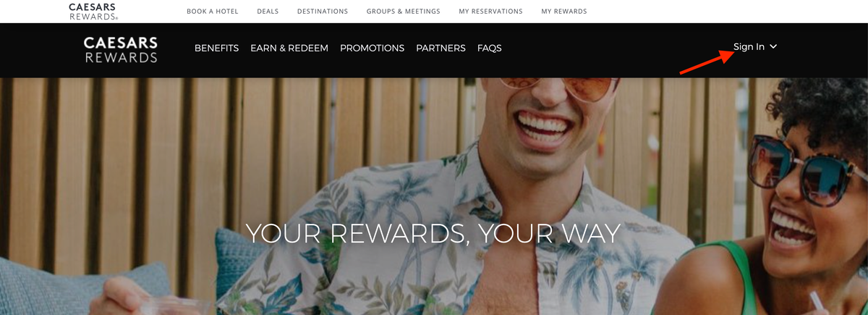View My Reservations
868x315 pixels.
click(x=490, y=12)
